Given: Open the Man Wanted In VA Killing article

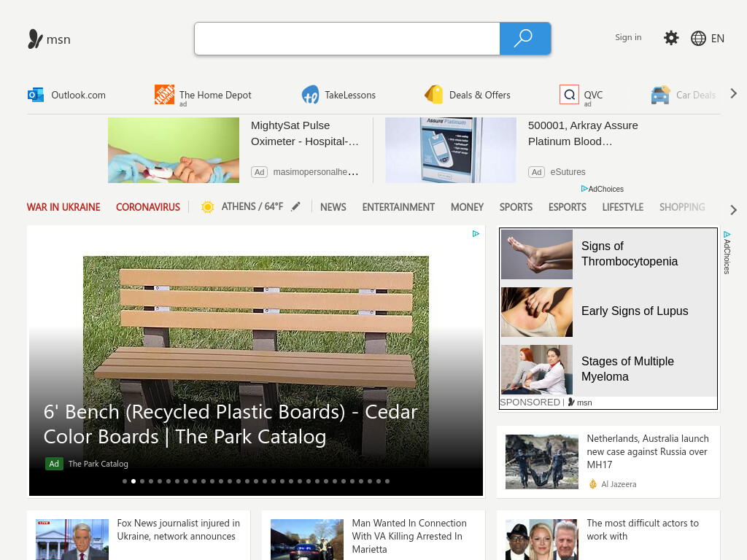Looking at the screenshot, I should (x=409, y=536).
